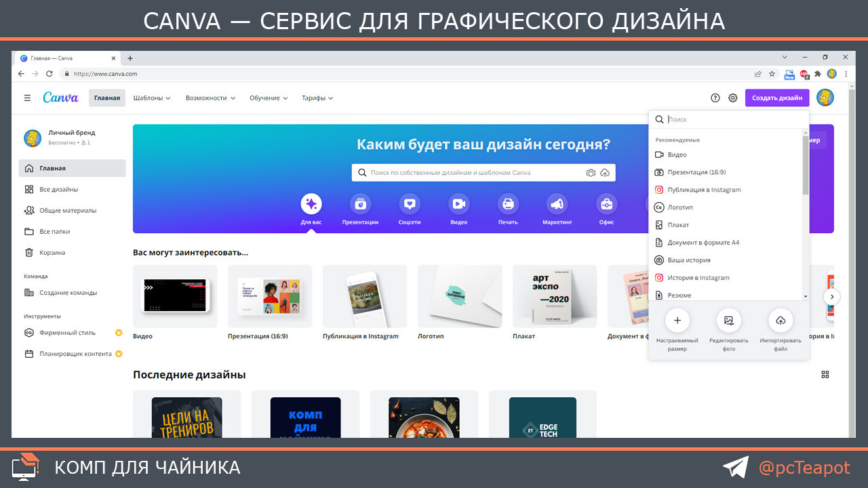Image resolution: width=868 pixels, height=488 pixels.
Task: Select the Печать category icon
Action: [508, 203]
